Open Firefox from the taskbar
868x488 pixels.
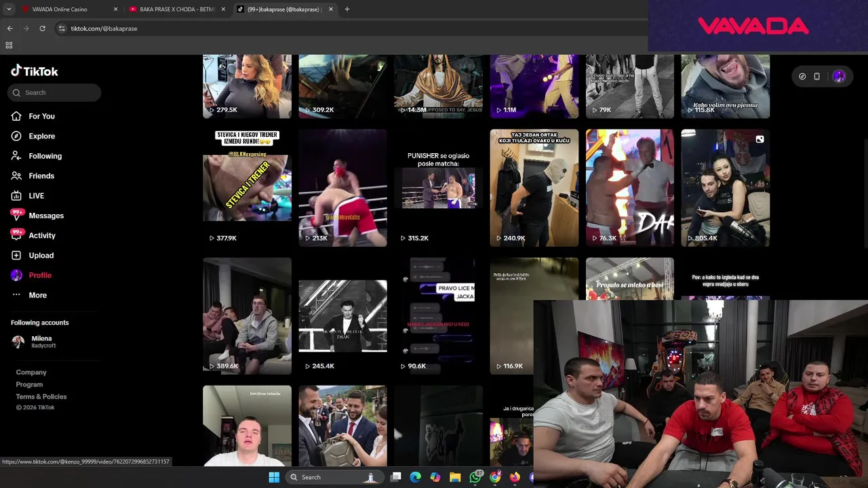tap(515, 477)
